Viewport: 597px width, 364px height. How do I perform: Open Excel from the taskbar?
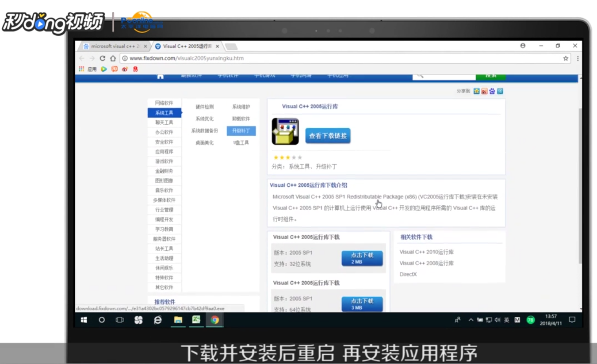pyautogui.click(x=196, y=320)
